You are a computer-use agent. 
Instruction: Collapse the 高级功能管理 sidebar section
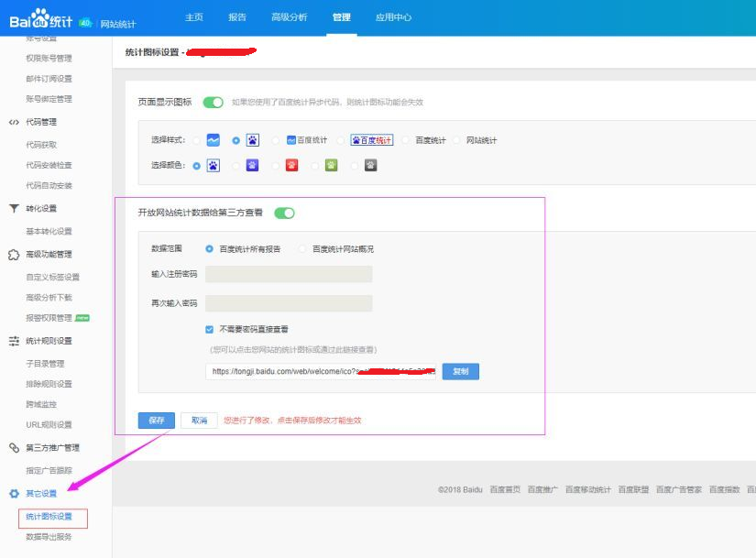point(48,255)
